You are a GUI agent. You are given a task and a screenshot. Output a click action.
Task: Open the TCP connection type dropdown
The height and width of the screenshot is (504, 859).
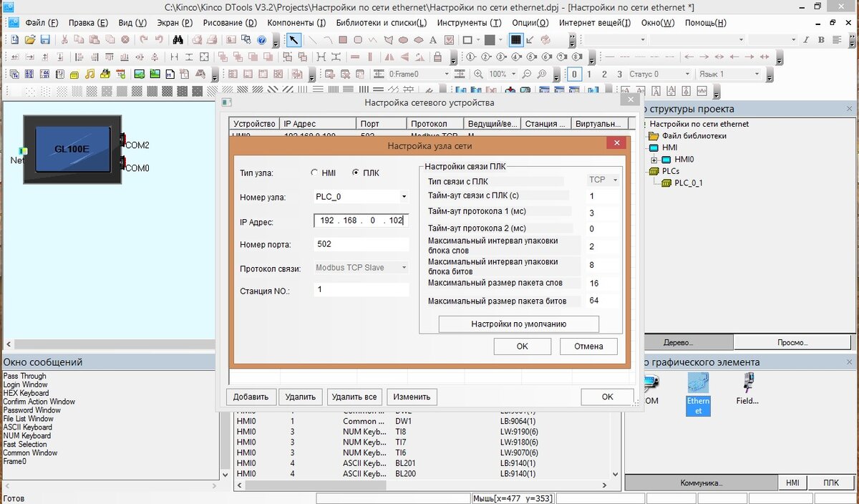[x=615, y=180]
